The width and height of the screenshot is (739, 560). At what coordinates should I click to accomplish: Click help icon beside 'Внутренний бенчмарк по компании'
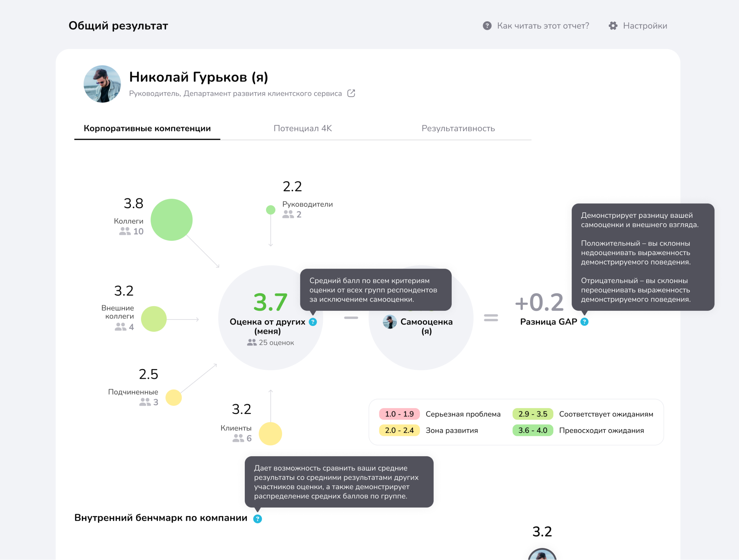tap(258, 519)
